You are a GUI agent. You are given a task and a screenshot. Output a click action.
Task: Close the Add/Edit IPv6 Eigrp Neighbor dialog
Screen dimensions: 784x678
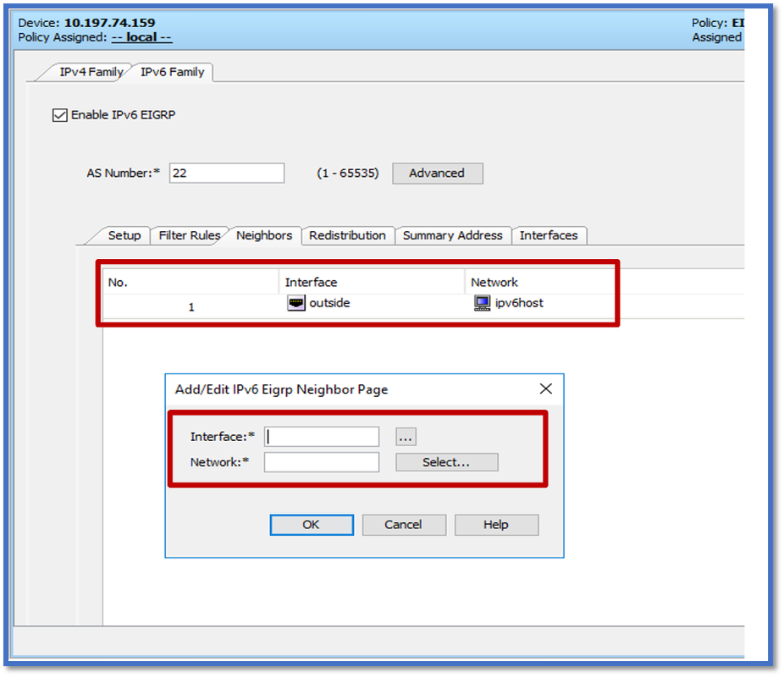546,389
